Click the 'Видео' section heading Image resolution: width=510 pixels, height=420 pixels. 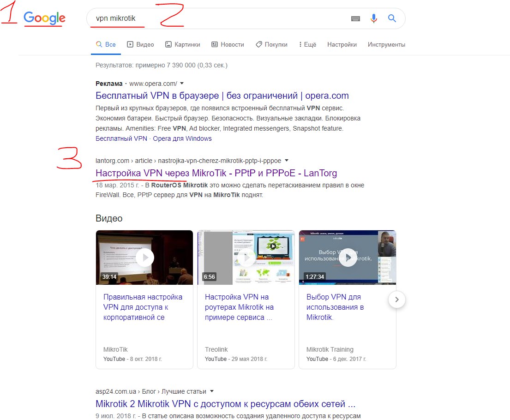click(109, 218)
